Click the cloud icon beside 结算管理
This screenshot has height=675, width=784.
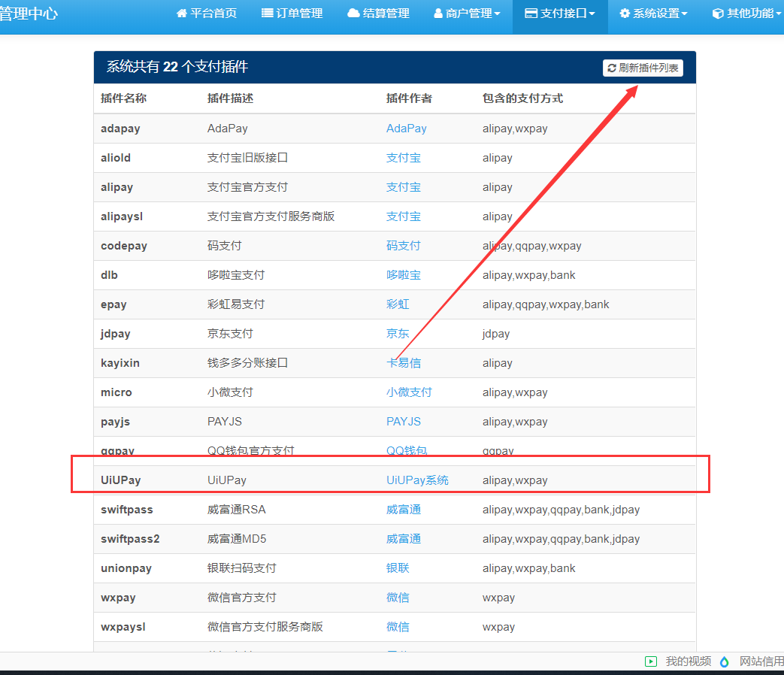point(353,14)
